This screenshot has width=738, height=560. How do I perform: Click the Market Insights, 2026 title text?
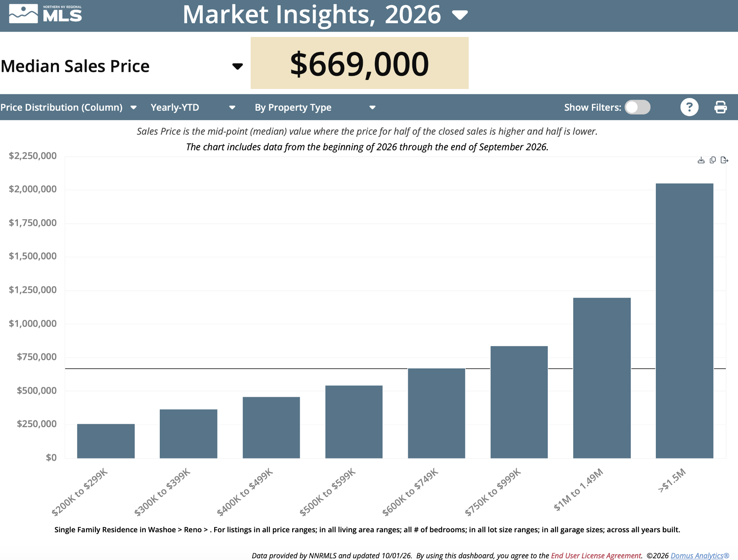click(312, 14)
